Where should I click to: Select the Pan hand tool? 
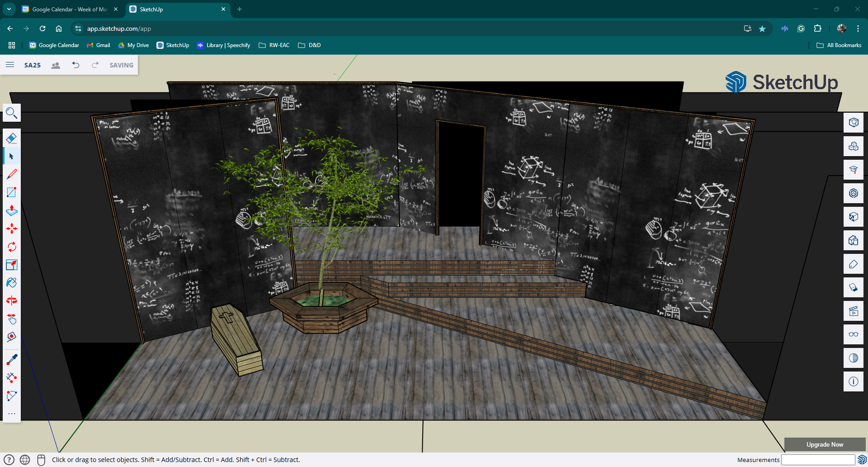pos(12,319)
